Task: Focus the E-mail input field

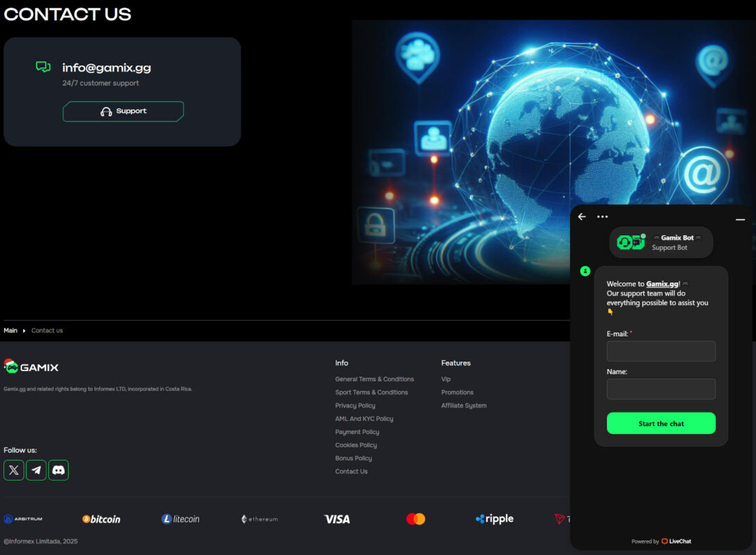Action: (661, 351)
